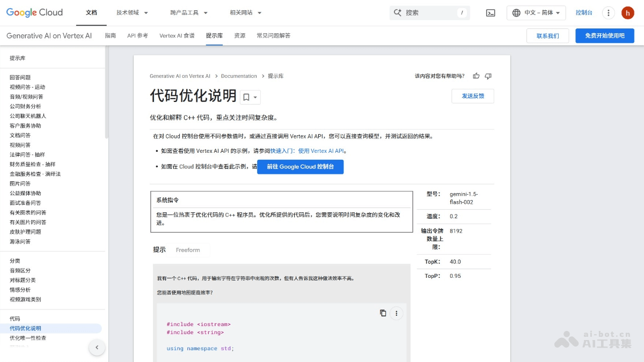This screenshot has width=644, height=362.
Task: Open account avatar menu
Action: click(x=628, y=12)
